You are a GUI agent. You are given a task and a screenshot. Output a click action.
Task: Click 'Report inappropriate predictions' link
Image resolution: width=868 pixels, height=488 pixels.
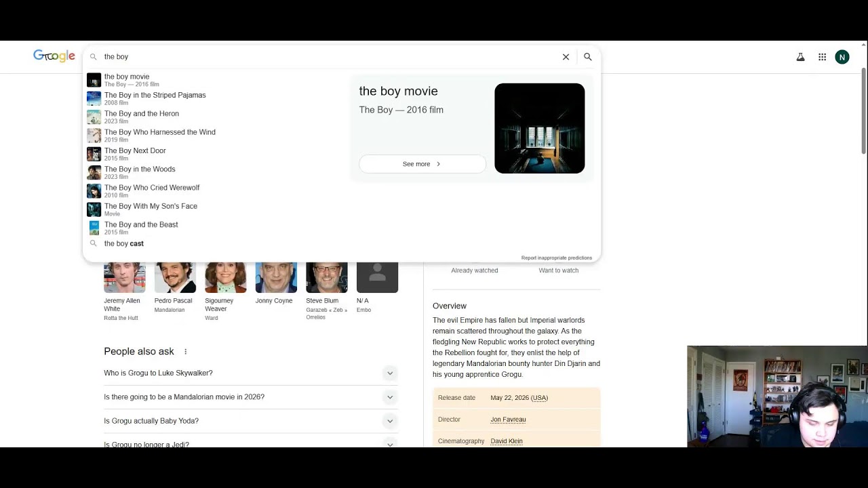pos(557,258)
